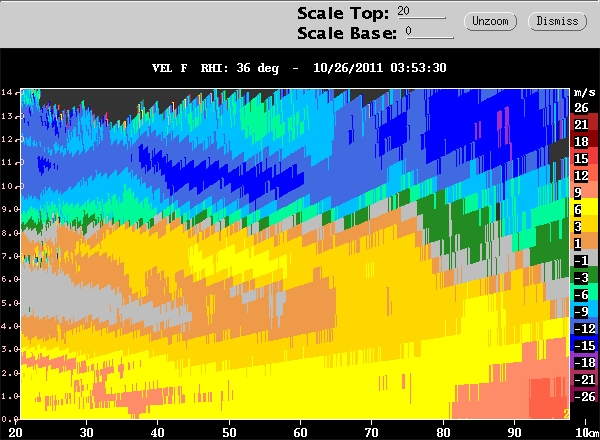
Task: Click the Unzoom button
Action: 490,21
